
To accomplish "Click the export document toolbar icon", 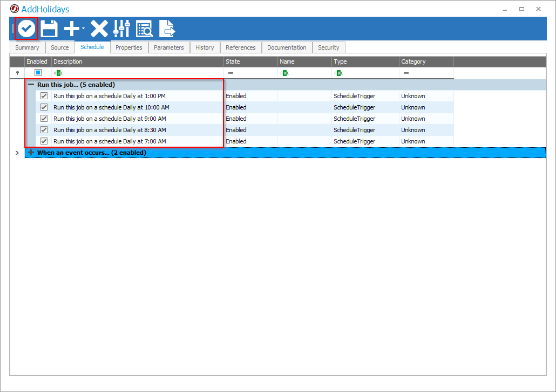I will pos(167,28).
